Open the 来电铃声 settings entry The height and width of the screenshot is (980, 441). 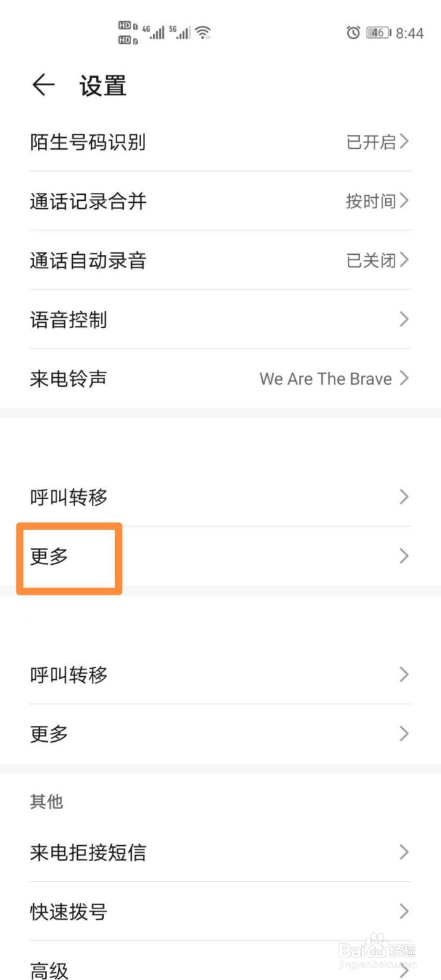pos(69,379)
